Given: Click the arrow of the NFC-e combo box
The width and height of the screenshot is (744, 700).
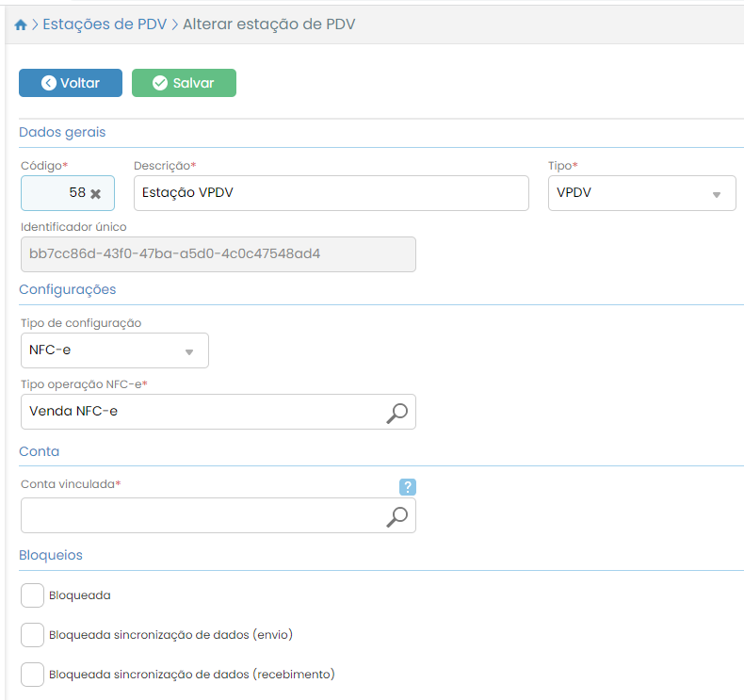Looking at the screenshot, I should 188,351.
